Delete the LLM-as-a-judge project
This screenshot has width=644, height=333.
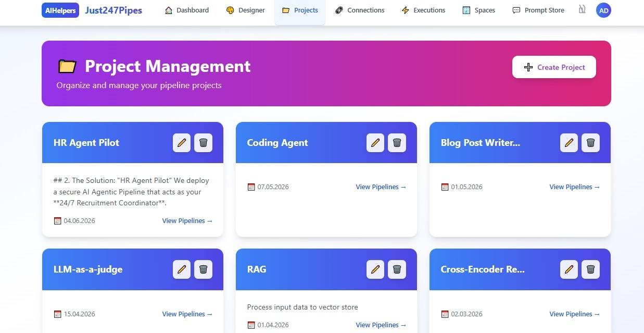pos(203,269)
